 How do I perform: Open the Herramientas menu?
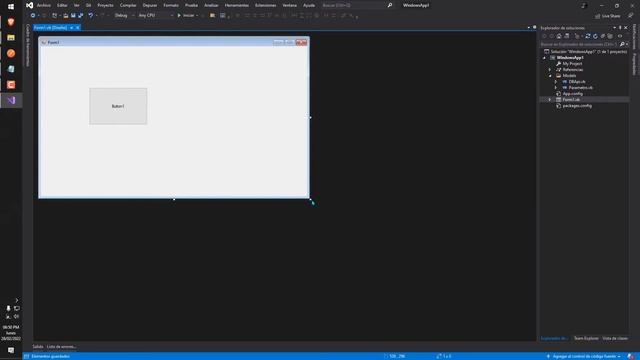237,5
